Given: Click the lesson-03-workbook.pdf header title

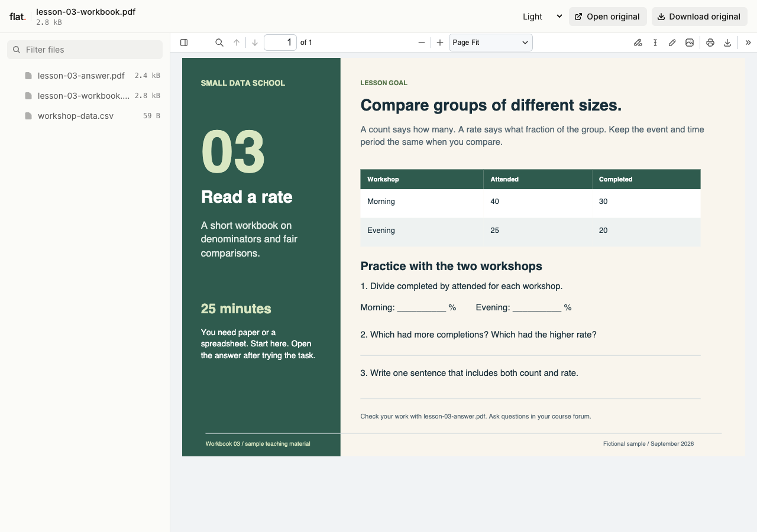Looking at the screenshot, I should pyautogui.click(x=86, y=12).
